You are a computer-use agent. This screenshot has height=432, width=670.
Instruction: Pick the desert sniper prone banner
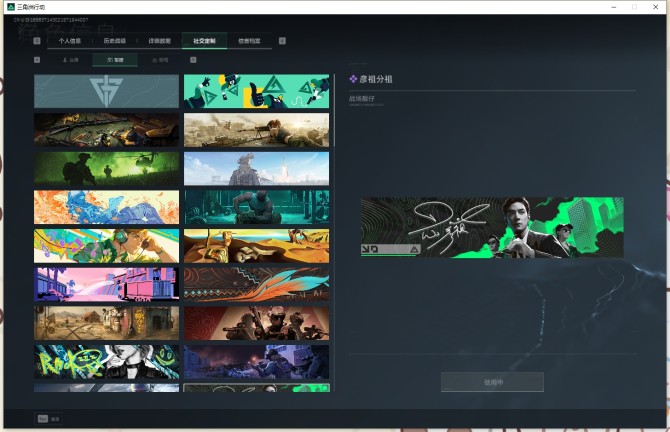click(x=256, y=130)
